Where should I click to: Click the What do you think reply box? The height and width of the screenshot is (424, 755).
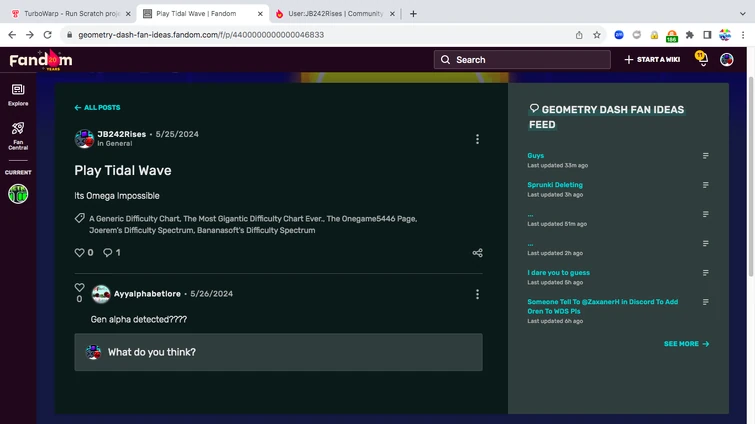click(x=278, y=352)
